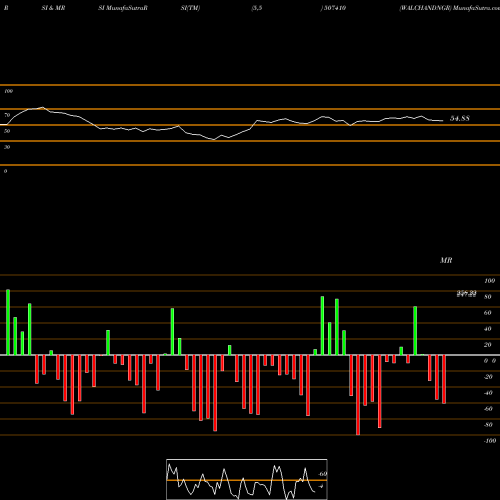Click the 50 label on the RSI axis

pos(7,131)
